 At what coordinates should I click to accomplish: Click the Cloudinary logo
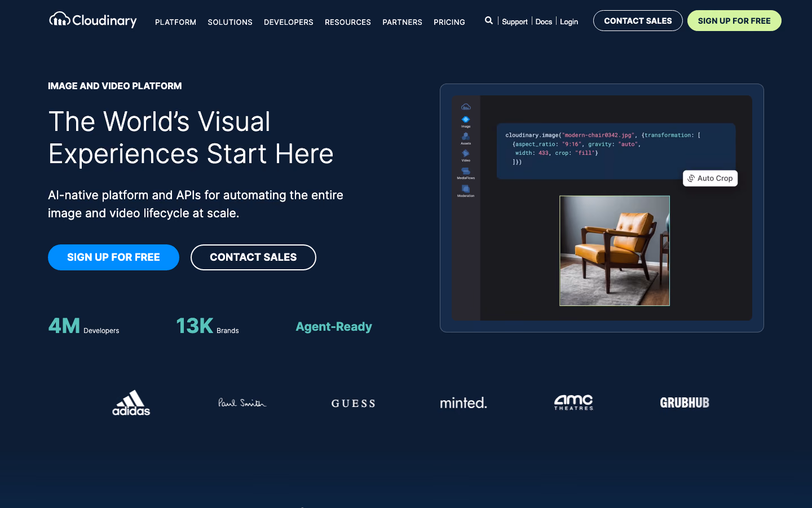click(x=92, y=20)
